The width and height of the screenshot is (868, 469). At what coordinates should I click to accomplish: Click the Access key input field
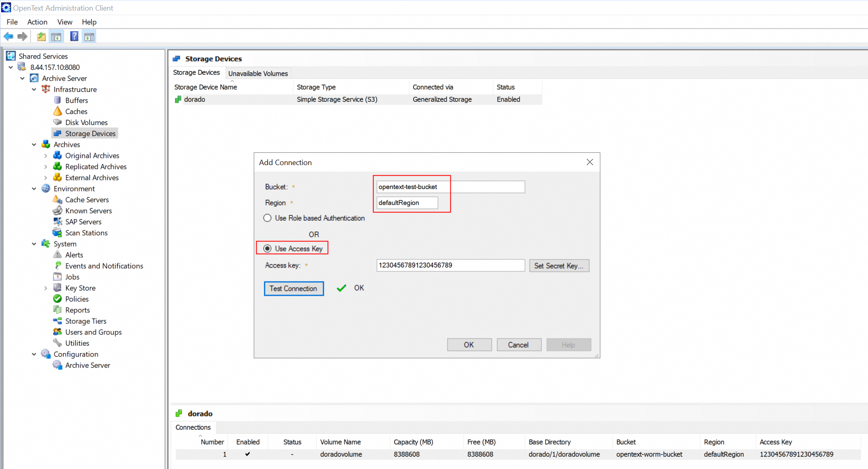[451, 265]
